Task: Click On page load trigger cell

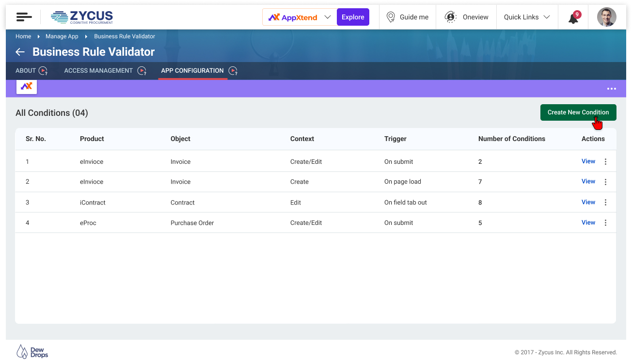Action: point(403,182)
